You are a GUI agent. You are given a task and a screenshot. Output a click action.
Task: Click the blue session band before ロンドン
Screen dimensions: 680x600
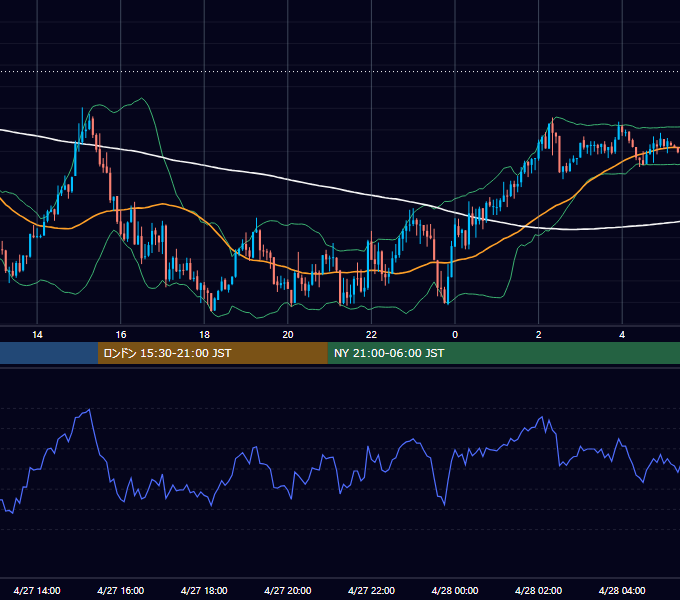[x=49, y=353]
